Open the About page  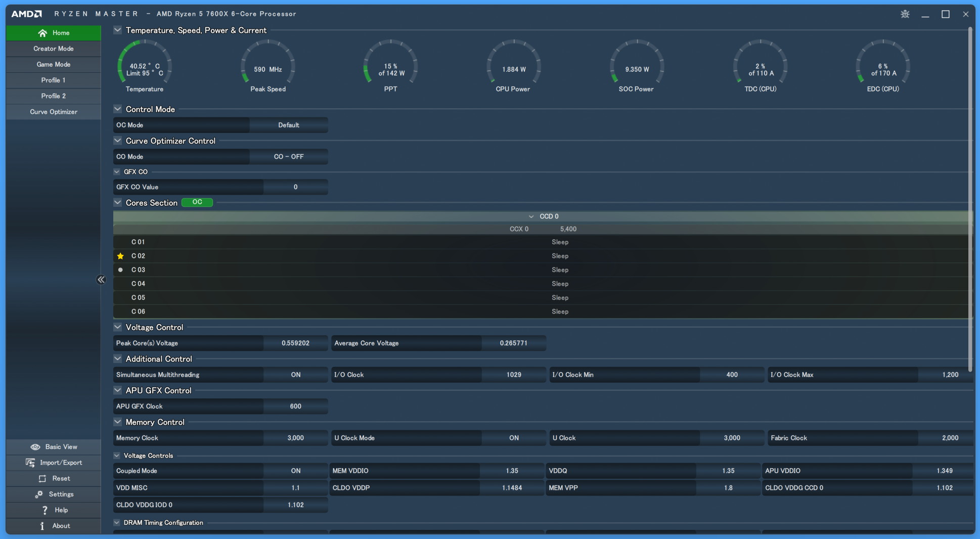pyautogui.click(x=54, y=526)
